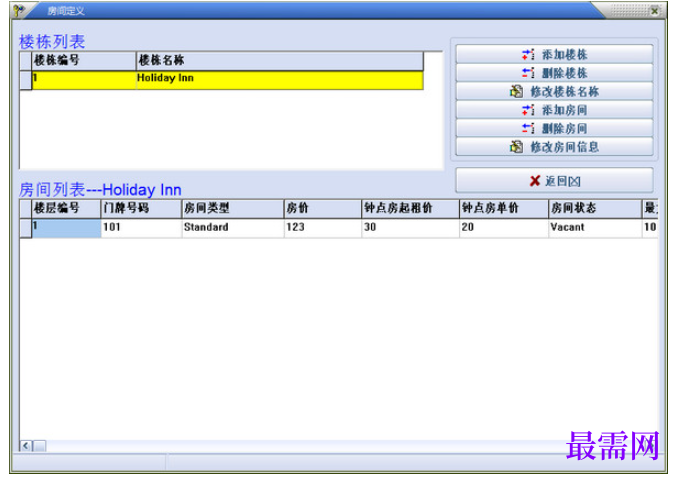This screenshot has height=477, width=678.
Task: Click the app icon in title bar
Action: click(19, 10)
